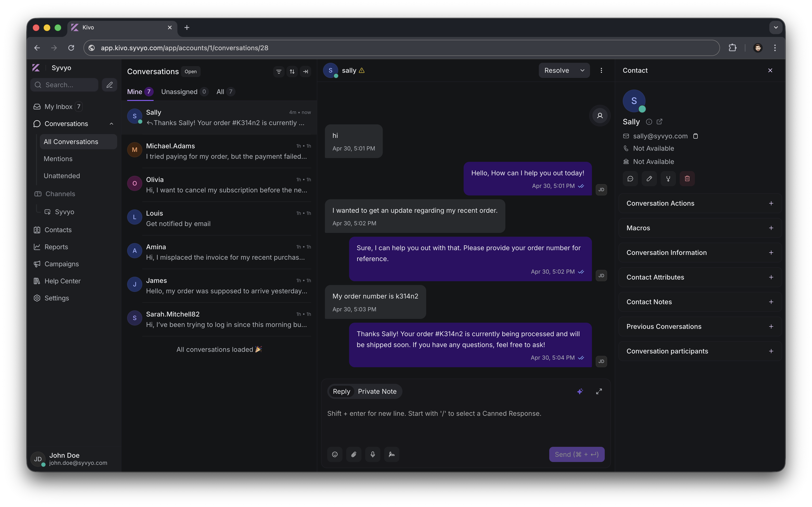Click the conversation search field
Viewport: 812px width, 507px height.
[x=64, y=85]
